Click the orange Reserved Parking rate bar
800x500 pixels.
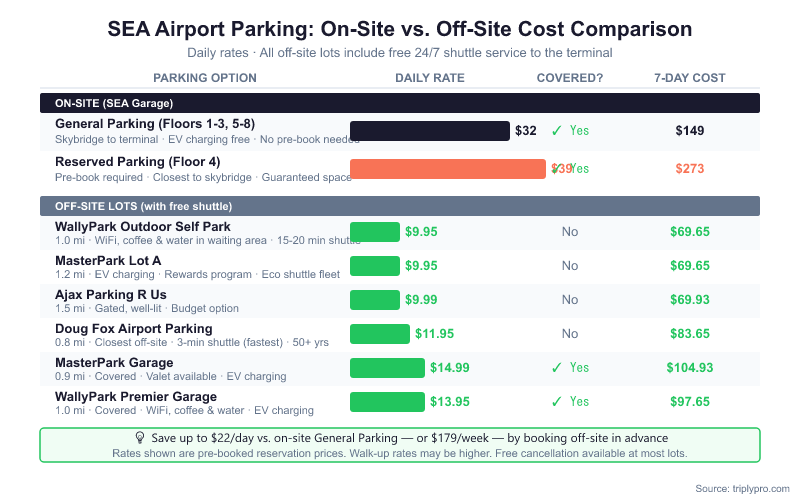click(x=447, y=169)
